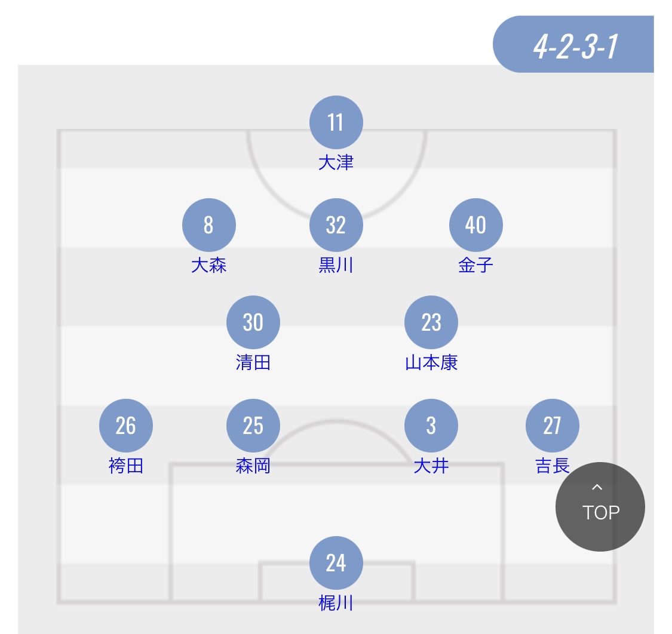The image size is (672, 634).
Task: Open the 袴田 player link
Action: [125, 466]
